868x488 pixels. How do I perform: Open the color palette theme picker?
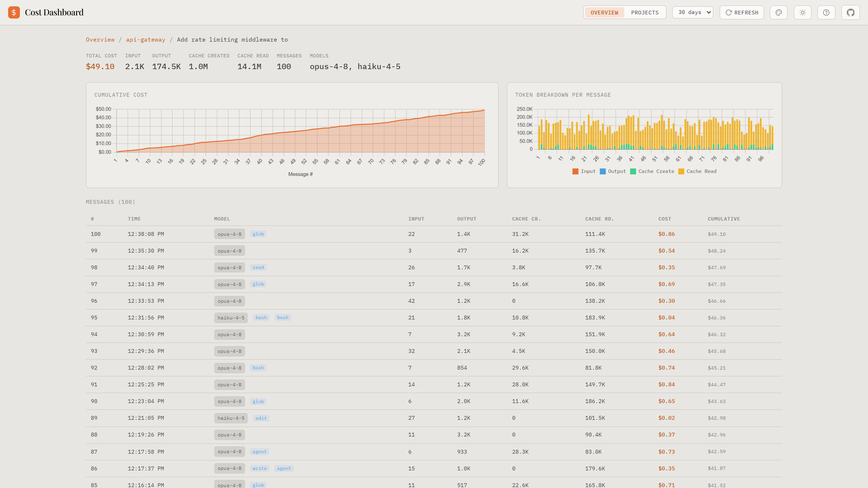[778, 12]
